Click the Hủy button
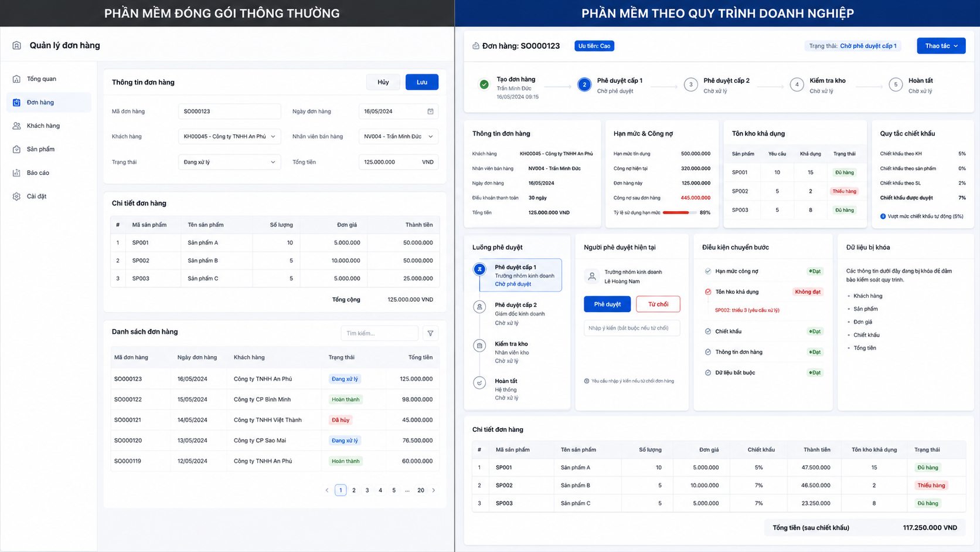 [383, 82]
